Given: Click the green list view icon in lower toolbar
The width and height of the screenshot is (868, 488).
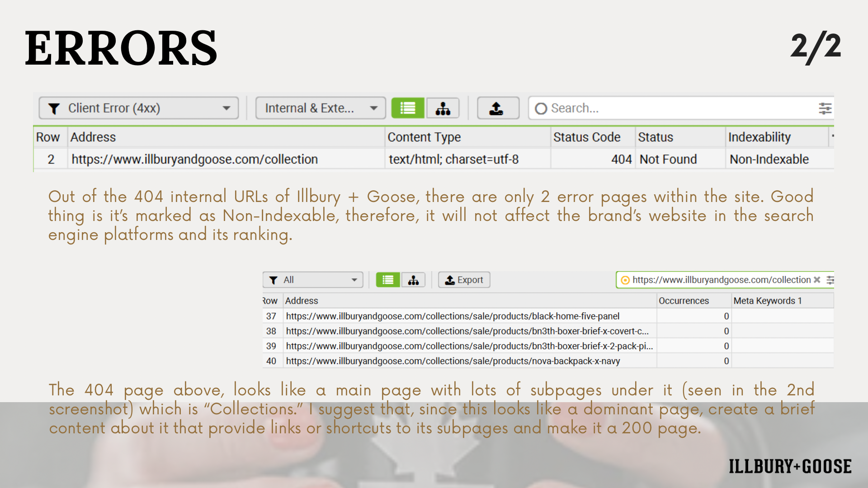Looking at the screenshot, I should 388,280.
